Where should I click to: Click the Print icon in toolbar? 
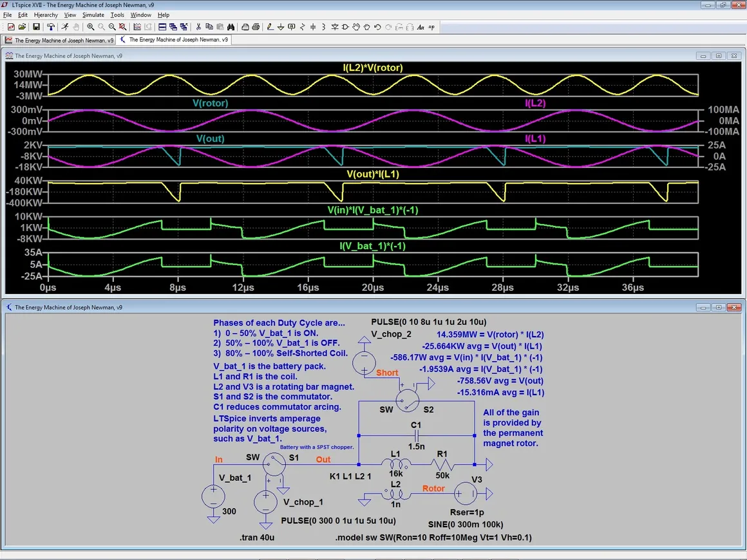(x=256, y=27)
